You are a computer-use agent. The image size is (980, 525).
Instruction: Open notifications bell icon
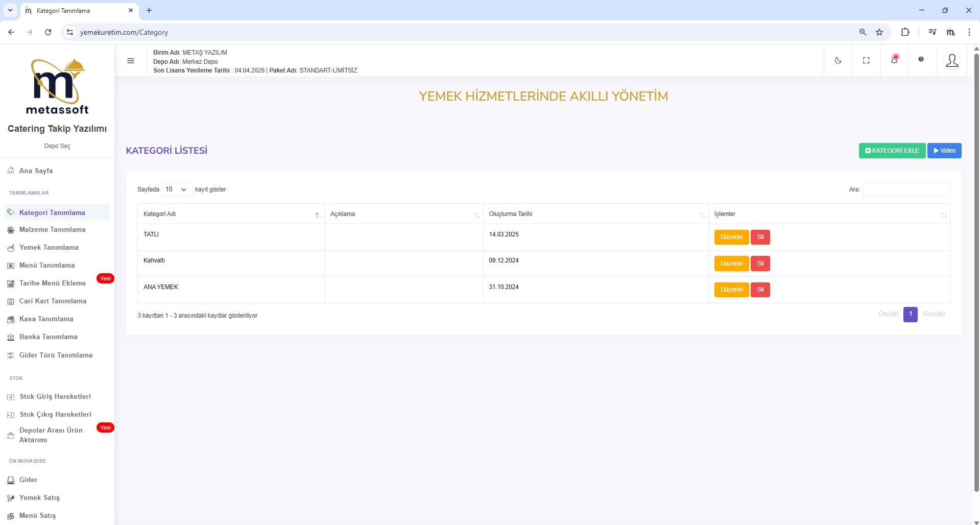pyautogui.click(x=894, y=59)
